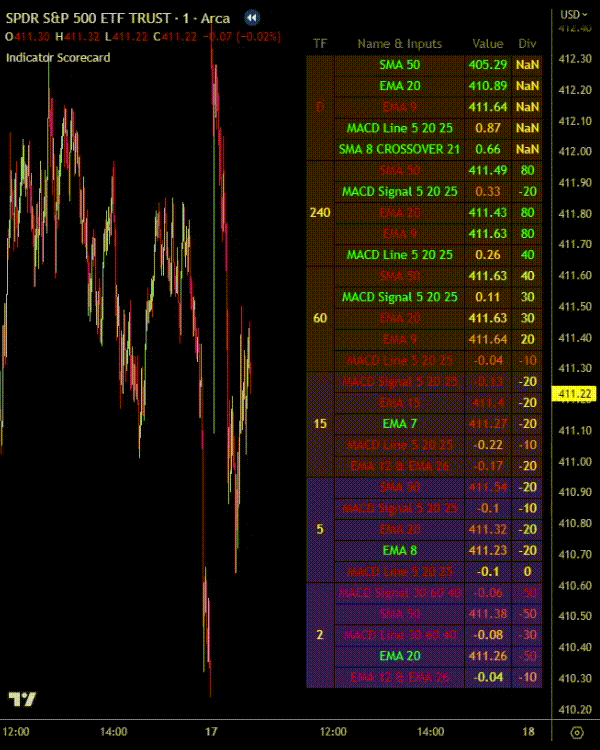The height and width of the screenshot is (750, 600).
Task: Click the open value O411.30
Action: tap(27, 37)
